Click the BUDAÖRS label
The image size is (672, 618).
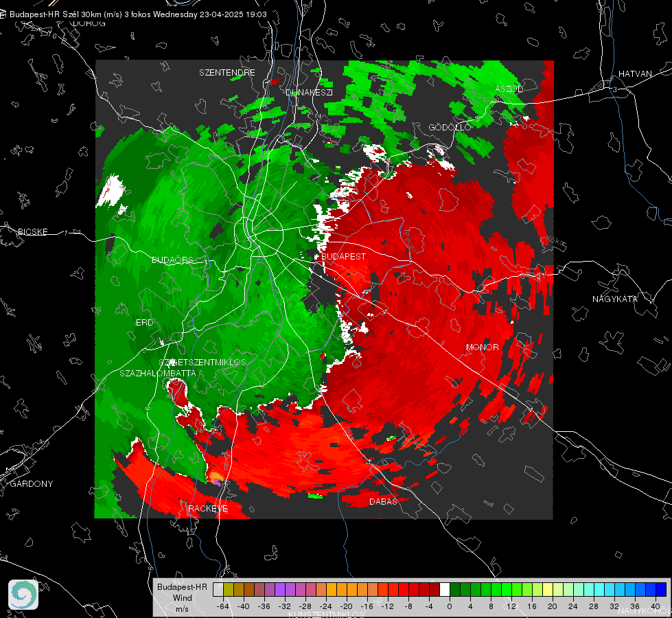point(172,260)
